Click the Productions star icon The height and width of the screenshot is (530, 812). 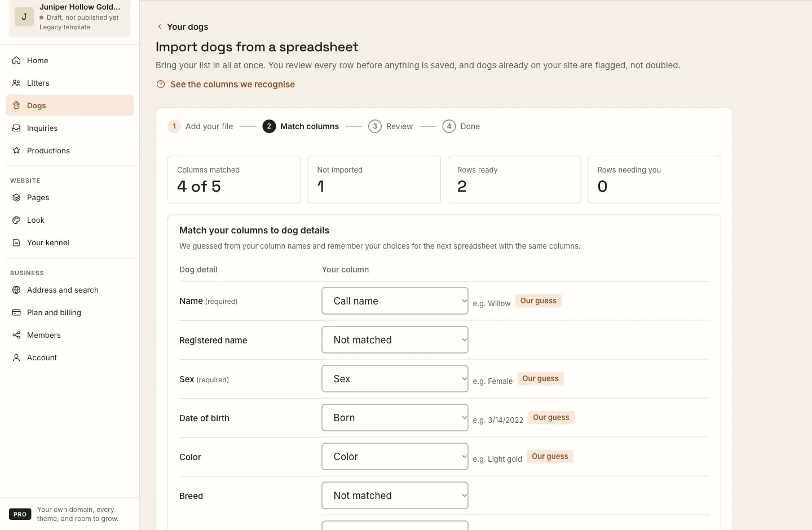tap(16, 151)
